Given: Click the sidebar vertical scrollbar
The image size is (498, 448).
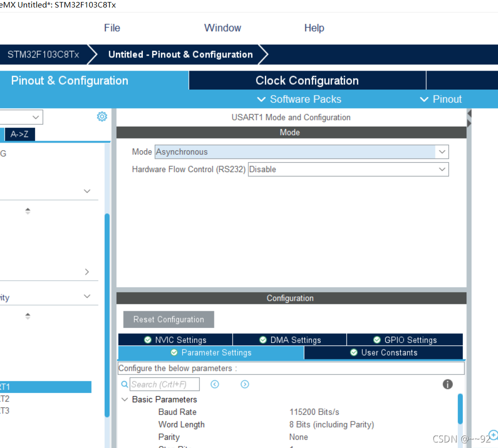Looking at the screenshot, I should point(107,315).
